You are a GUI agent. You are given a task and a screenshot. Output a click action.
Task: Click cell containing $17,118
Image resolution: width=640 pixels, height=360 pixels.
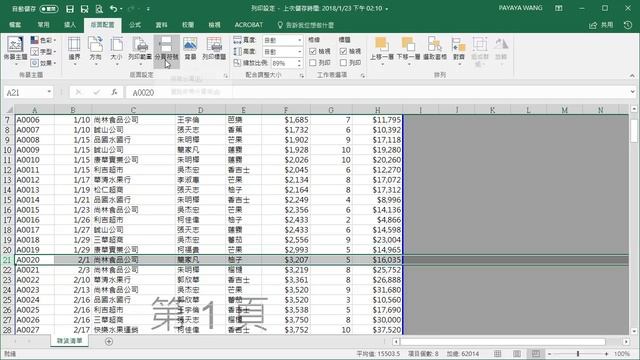[x=378, y=140]
